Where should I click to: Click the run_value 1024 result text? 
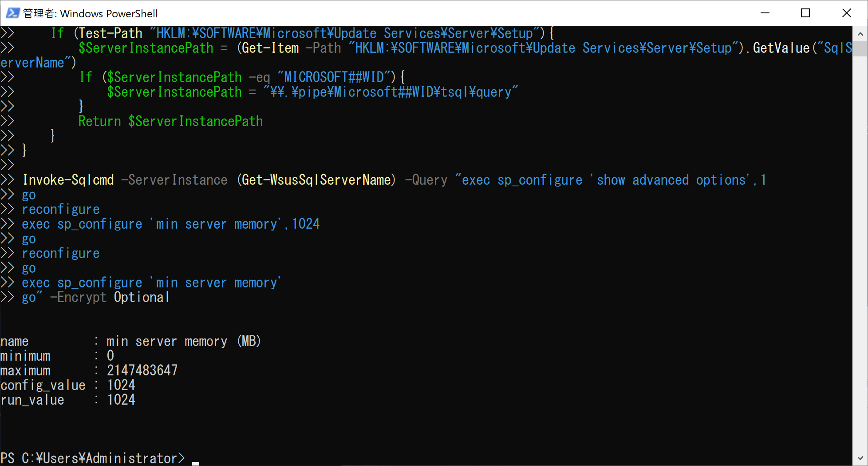pyautogui.click(x=121, y=399)
